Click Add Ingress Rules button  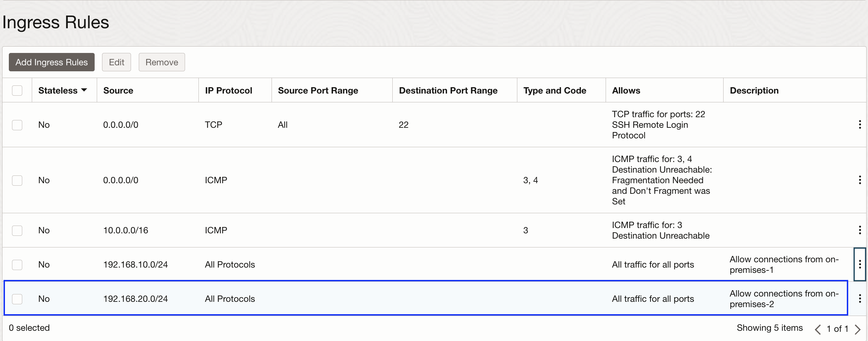[52, 62]
